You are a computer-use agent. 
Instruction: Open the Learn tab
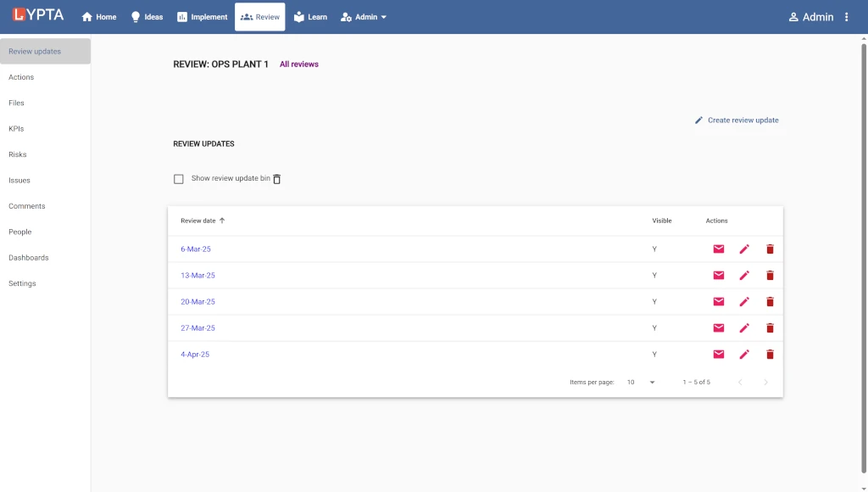310,17
